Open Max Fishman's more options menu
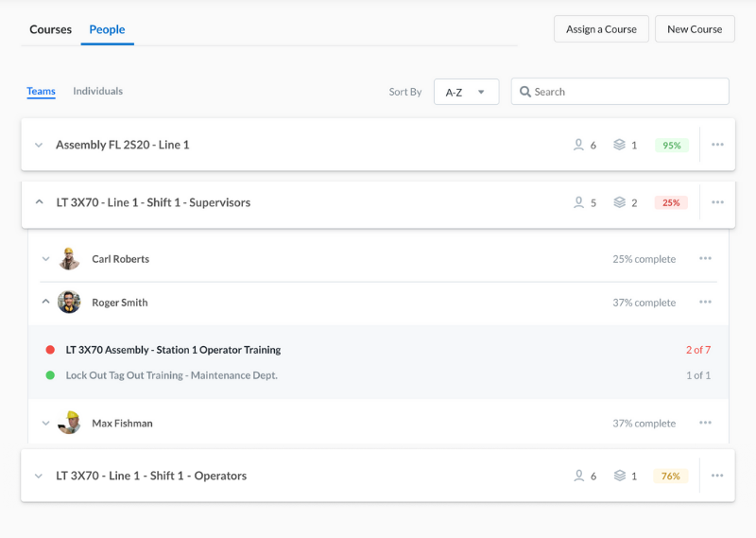Viewport: 756px width, 538px height. click(705, 423)
